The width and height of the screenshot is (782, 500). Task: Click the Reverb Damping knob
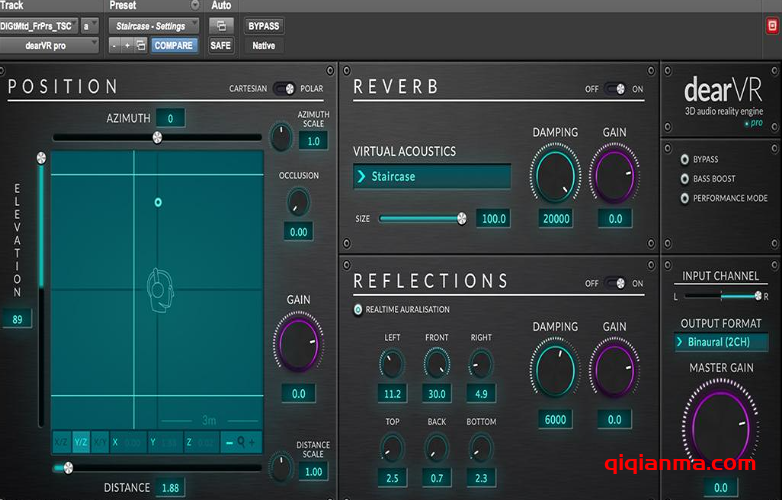(x=555, y=173)
